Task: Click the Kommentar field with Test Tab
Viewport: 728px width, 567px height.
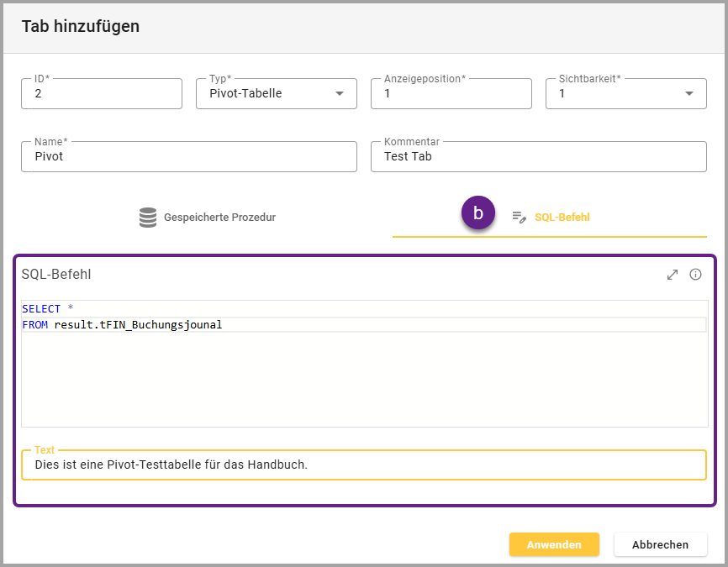Action: pyautogui.click(x=538, y=156)
